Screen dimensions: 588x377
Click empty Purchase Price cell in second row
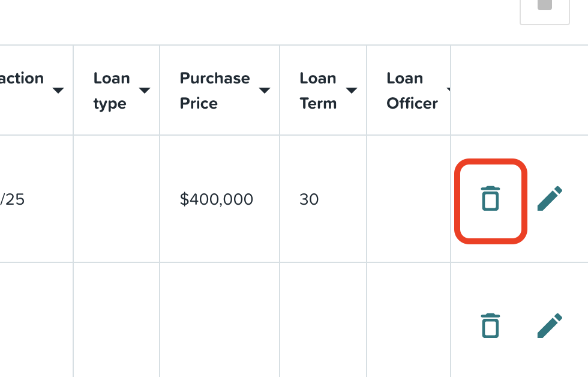tap(220, 320)
